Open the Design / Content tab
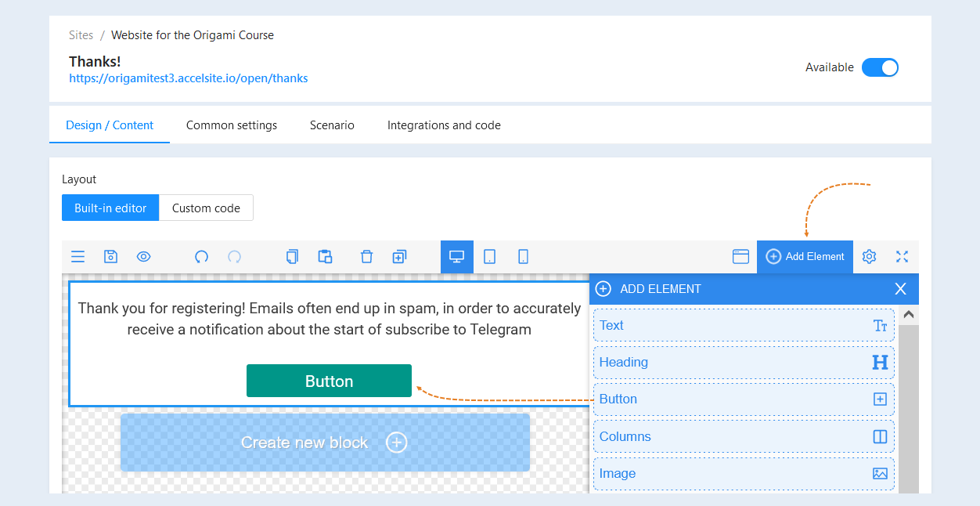 point(110,125)
